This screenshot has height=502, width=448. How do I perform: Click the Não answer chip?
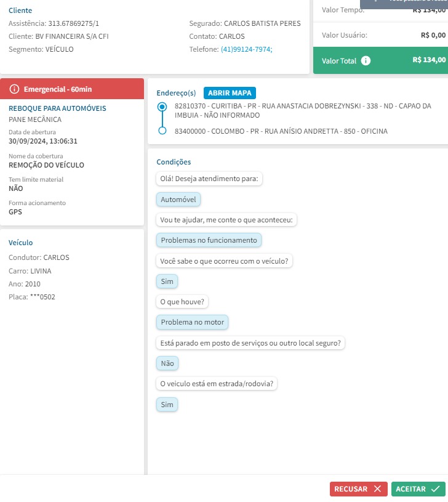167,363
